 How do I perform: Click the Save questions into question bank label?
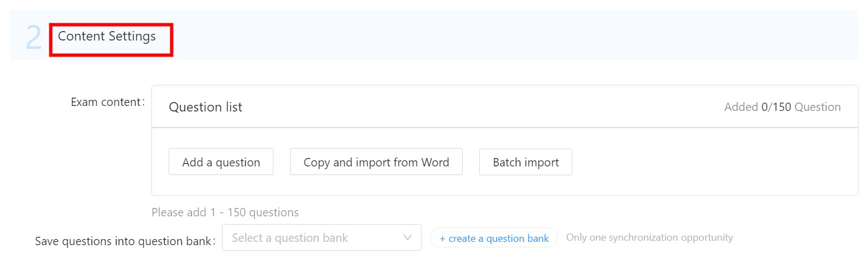coord(125,241)
